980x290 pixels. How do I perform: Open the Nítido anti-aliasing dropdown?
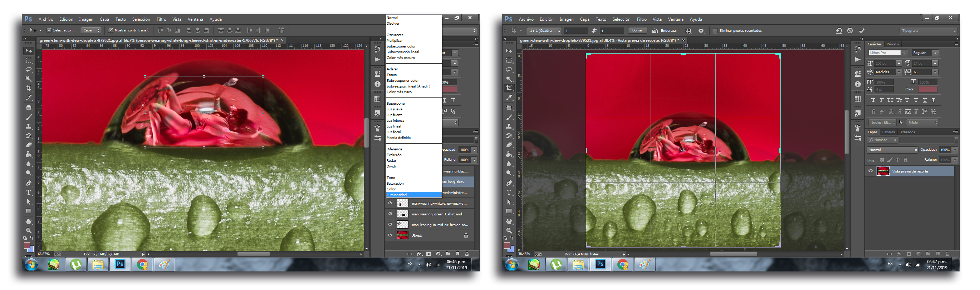tap(922, 122)
